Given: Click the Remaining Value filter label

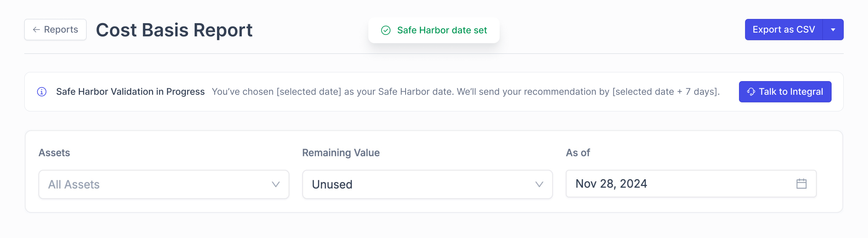Looking at the screenshot, I should click(341, 153).
